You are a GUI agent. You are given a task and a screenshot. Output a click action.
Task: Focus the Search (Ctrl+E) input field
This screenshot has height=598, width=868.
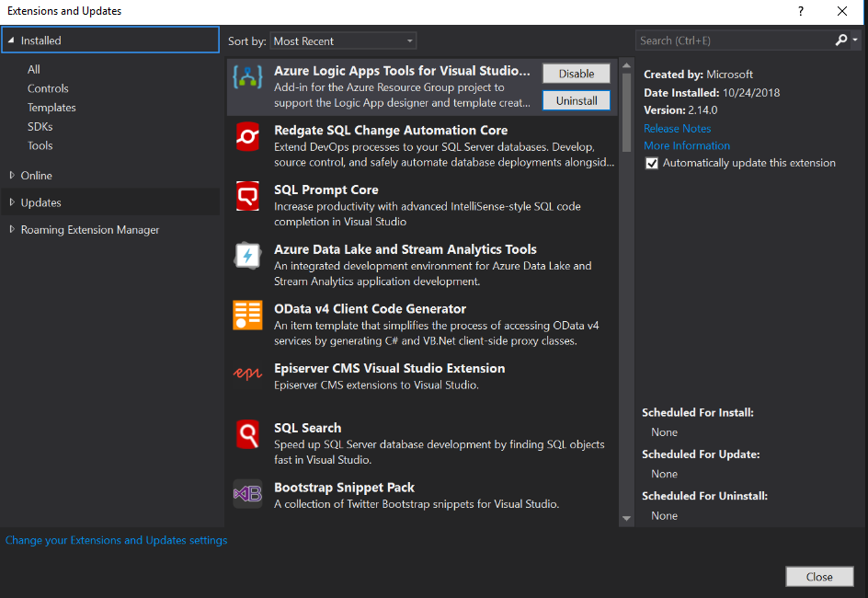coord(735,40)
